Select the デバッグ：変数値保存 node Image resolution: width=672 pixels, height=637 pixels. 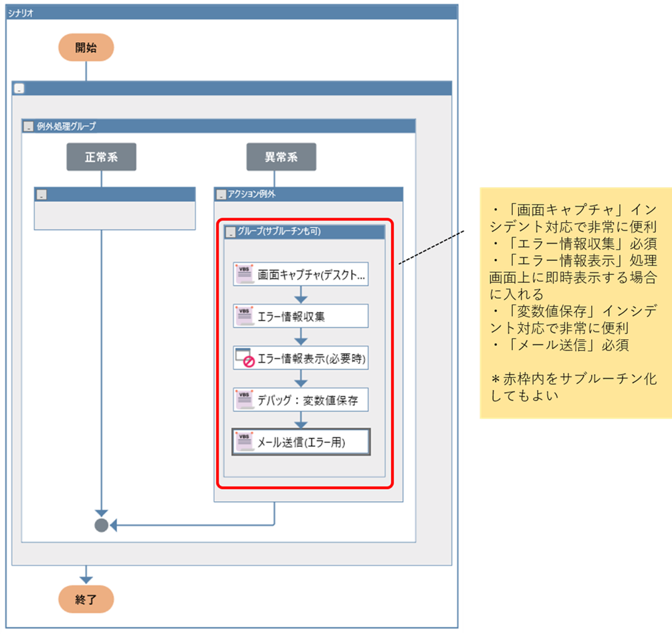coord(300,399)
